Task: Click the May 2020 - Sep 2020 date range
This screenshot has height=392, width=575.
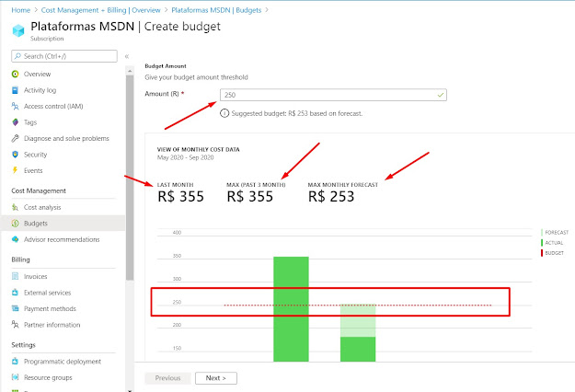Action: (x=185, y=157)
